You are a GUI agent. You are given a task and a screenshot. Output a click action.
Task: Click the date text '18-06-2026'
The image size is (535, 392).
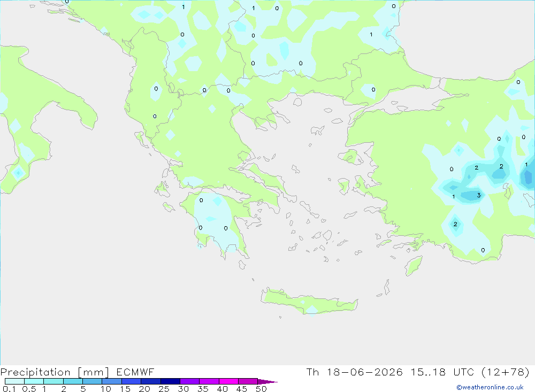click(364, 372)
